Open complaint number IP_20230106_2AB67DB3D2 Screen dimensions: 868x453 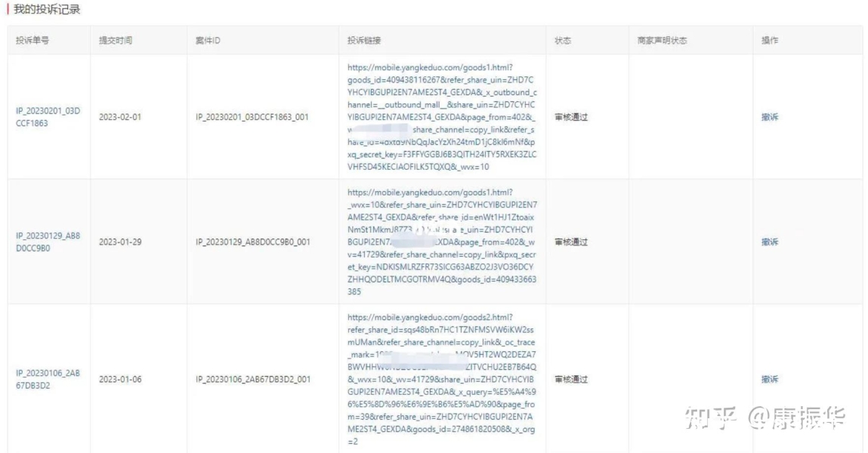tap(48, 379)
